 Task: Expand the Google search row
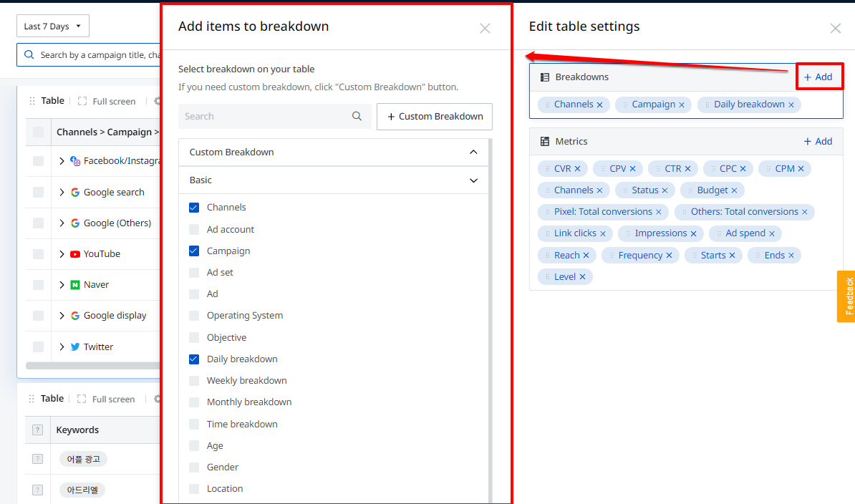tap(62, 193)
